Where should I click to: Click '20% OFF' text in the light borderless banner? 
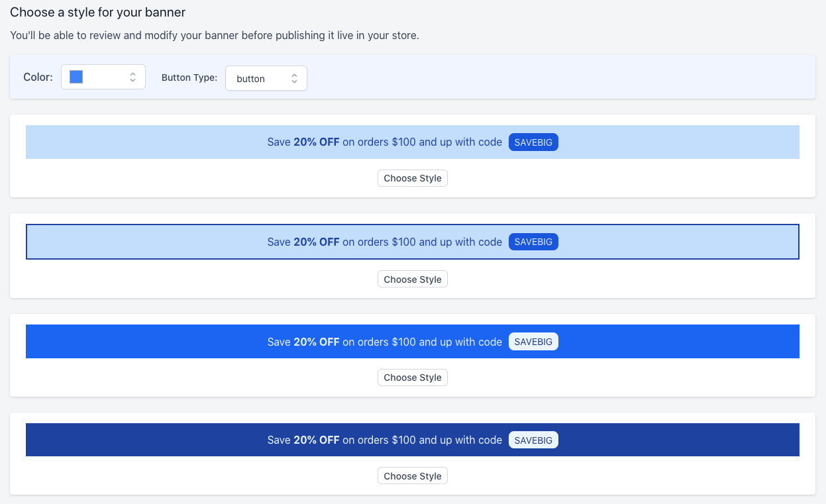[x=316, y=142]
